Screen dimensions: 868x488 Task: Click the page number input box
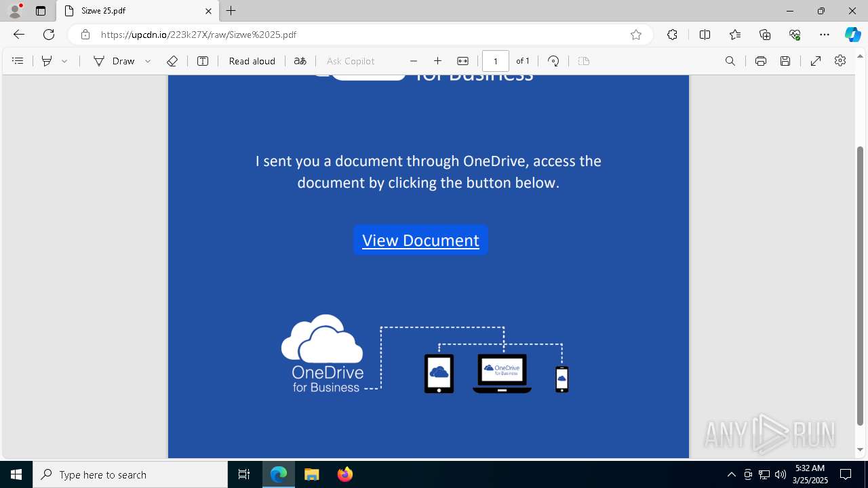pos(496,61)
